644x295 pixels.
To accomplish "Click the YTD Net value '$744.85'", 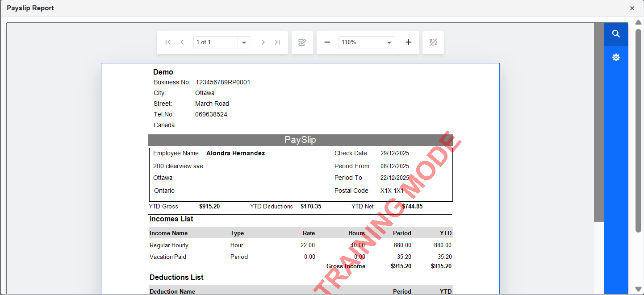I will click(412, 206).
